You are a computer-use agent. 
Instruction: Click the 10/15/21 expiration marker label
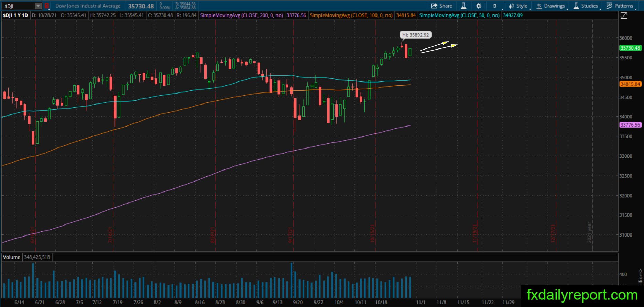pyautogui.click(x=372, y=234)
